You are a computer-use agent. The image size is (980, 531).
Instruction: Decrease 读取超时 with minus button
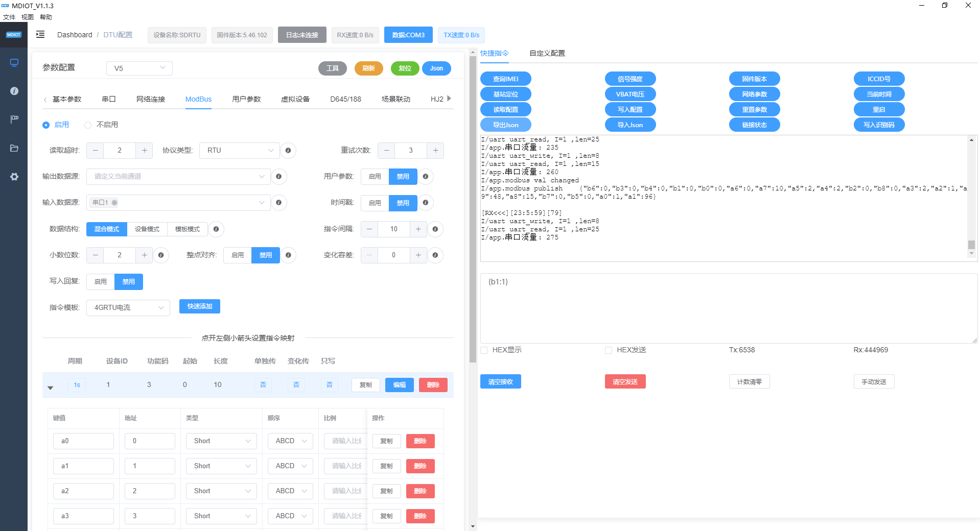[95, 151]
